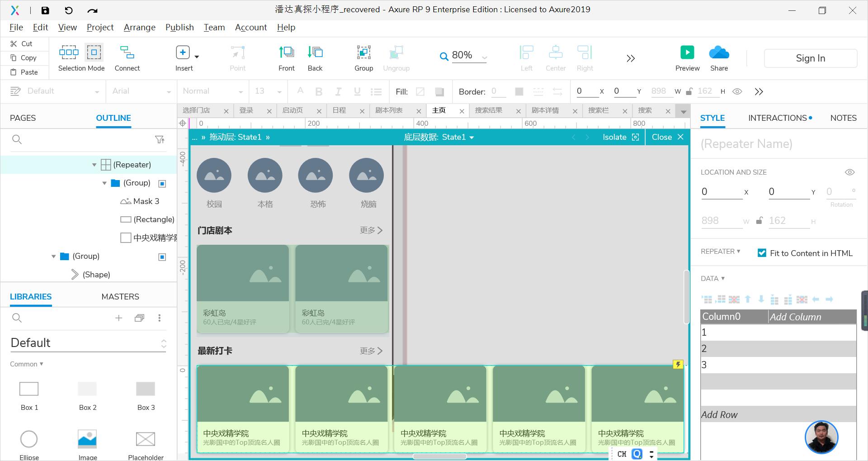Click the Sign In button

810,58
